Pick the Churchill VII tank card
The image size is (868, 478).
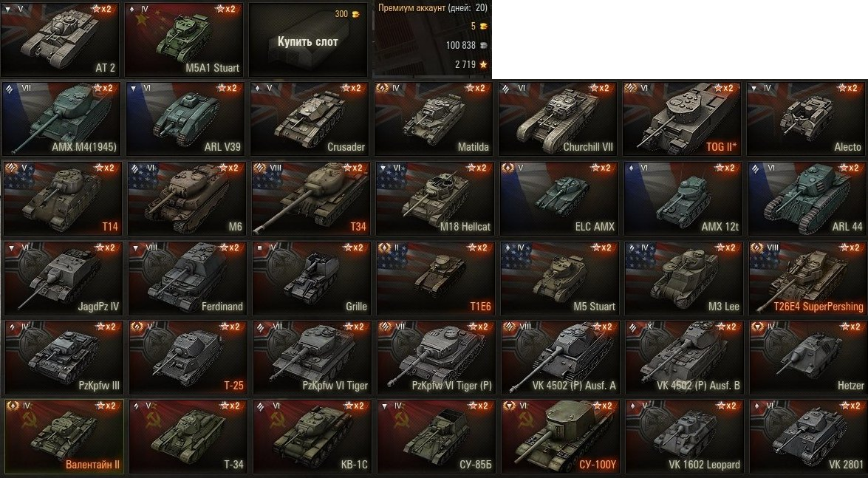tap(557, 118)
